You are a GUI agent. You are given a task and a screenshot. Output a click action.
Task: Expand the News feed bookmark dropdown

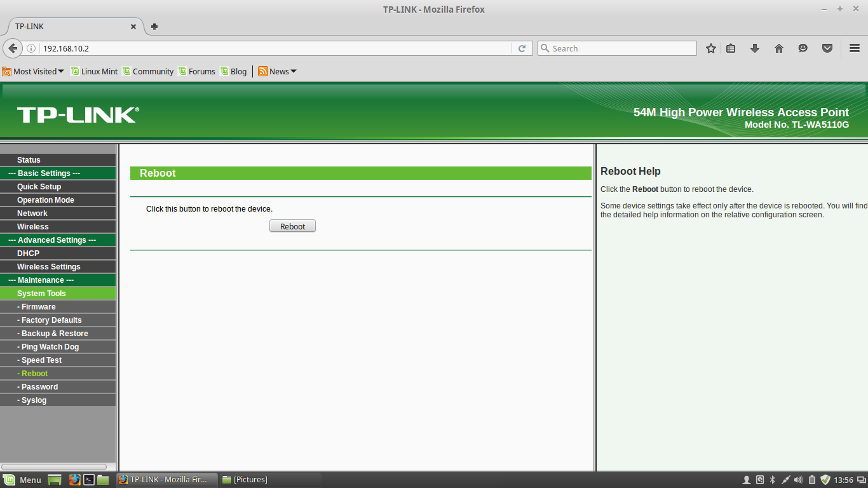coord(277,71)
